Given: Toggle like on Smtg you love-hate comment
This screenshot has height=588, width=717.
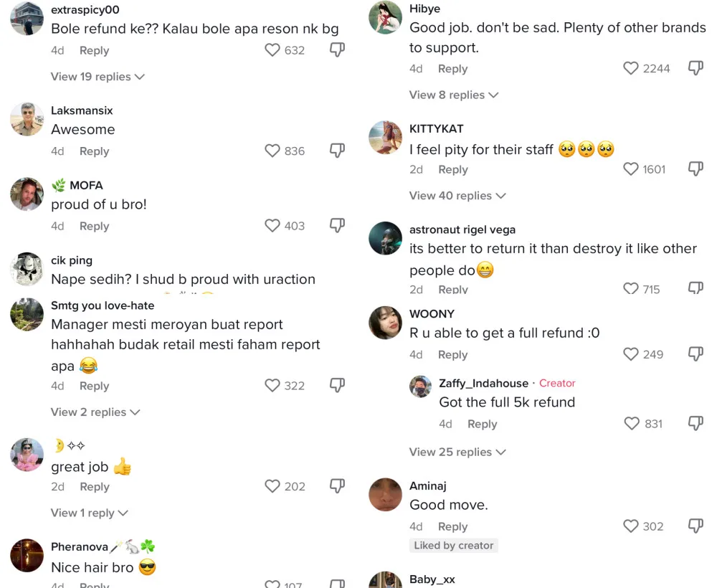Looking at the screenshot, I should click(272, 386).
